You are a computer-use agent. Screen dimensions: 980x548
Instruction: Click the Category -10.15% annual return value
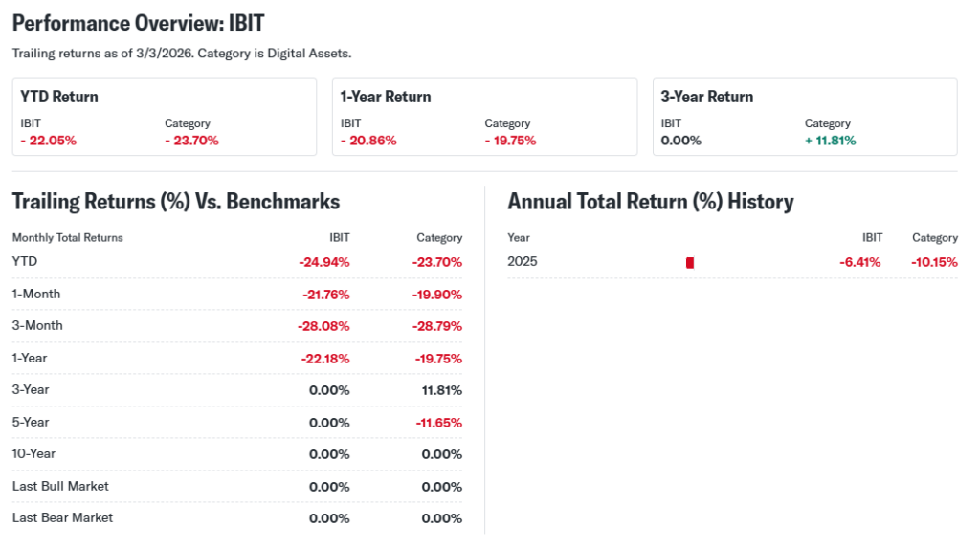coord(934,262)
